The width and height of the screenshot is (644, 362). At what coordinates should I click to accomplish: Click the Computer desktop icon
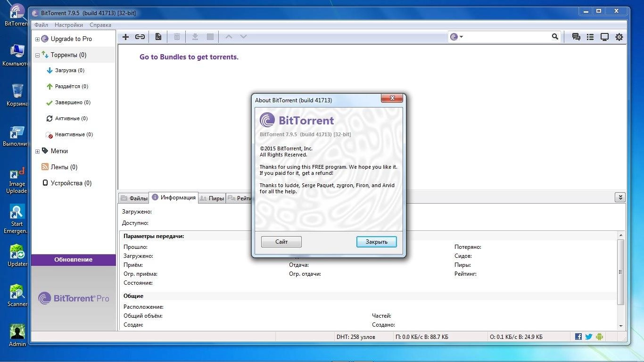pyautogui.click(x=17, y=55)
